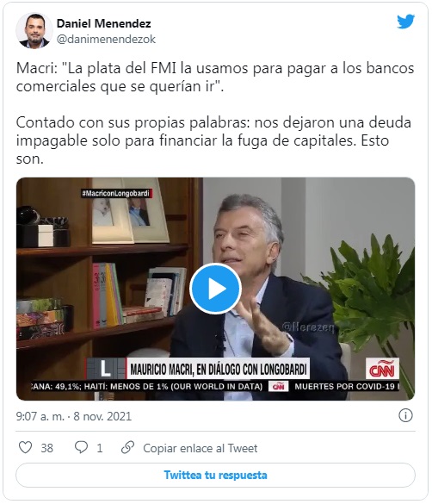The image size is (432, 504).
Task: Like the tweet with heart icon
Action: click(x=25, y=447)
